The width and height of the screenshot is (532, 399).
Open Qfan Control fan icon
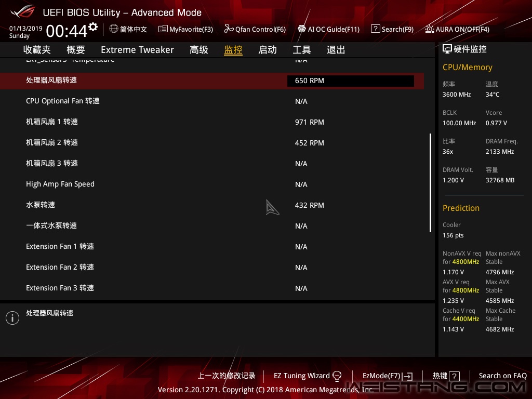pos(229,29)
